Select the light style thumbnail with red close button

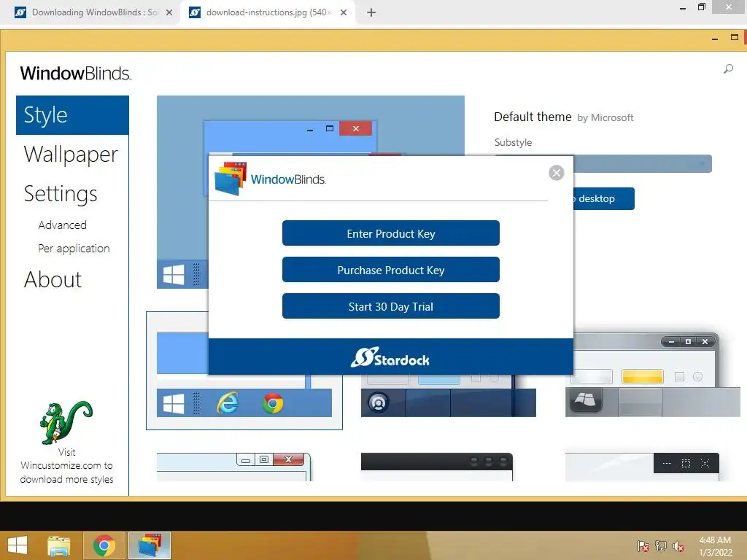pos(234,467)
